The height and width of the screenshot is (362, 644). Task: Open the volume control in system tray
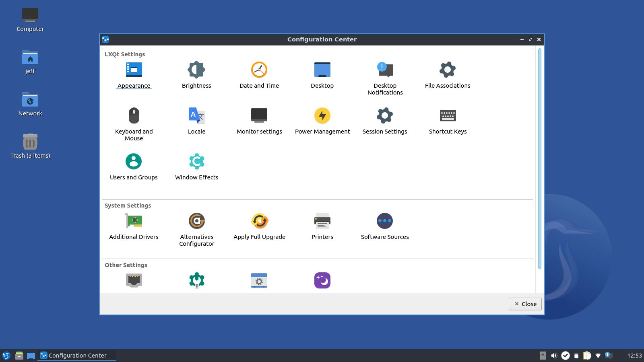[x=554, y=356]
